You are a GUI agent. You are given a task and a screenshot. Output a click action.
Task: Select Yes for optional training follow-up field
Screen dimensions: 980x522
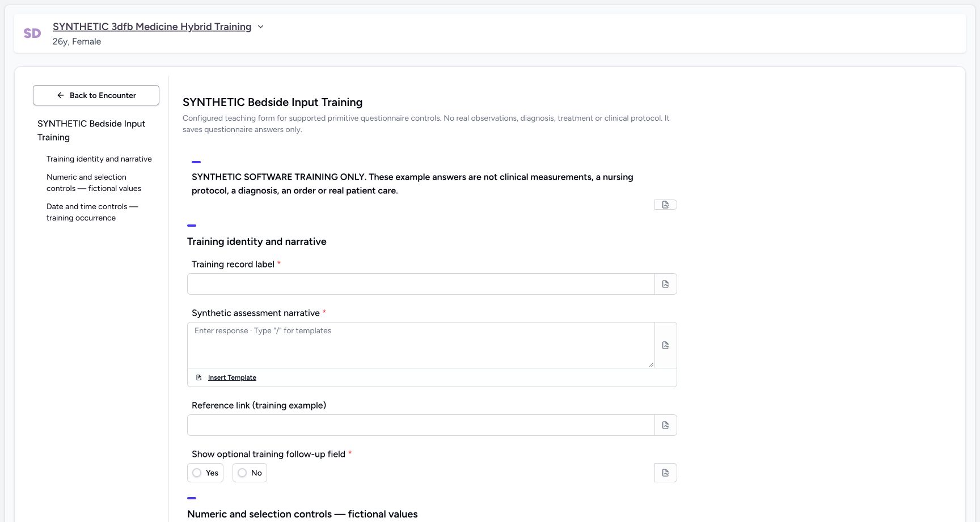click(205, 473)
